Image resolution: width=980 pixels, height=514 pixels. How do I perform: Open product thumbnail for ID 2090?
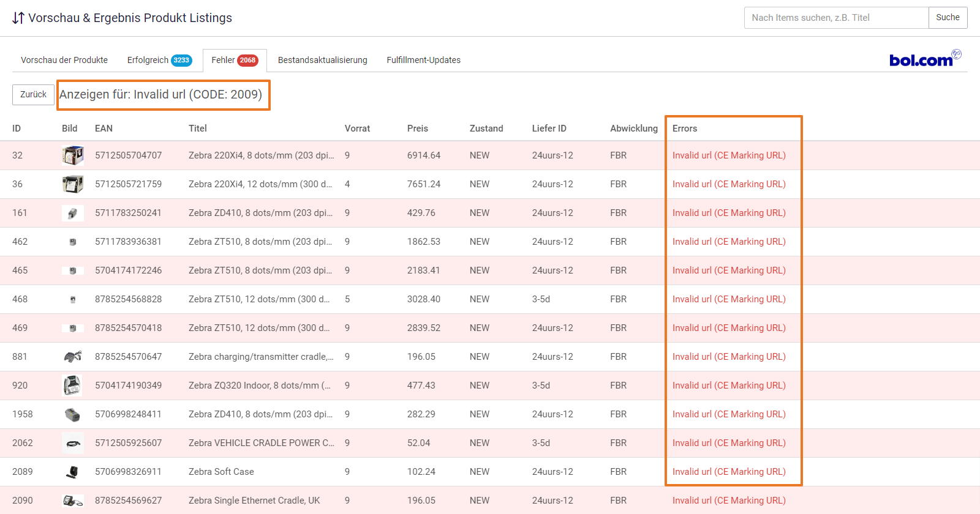[73, 501]
